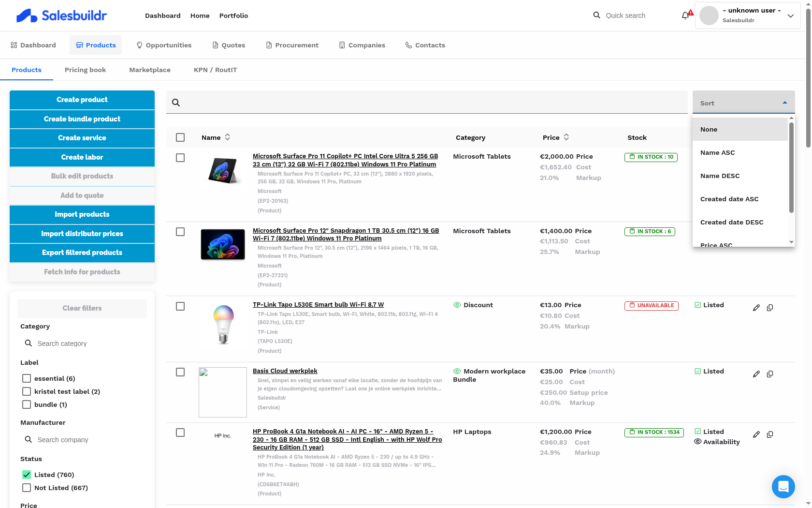This screenshot has height=508, width=812.
Task: Click the Salesbuildr logo
Action: (x=61, y=15)
